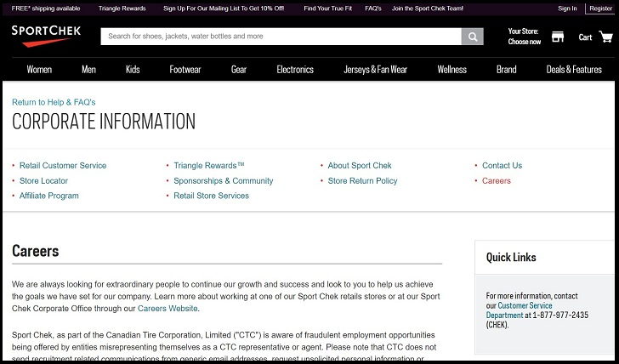Image resolution: width=619 pixels, height=364 pixels.
Task: Click mailing list 10% off sign-up link
Action: 224,9
